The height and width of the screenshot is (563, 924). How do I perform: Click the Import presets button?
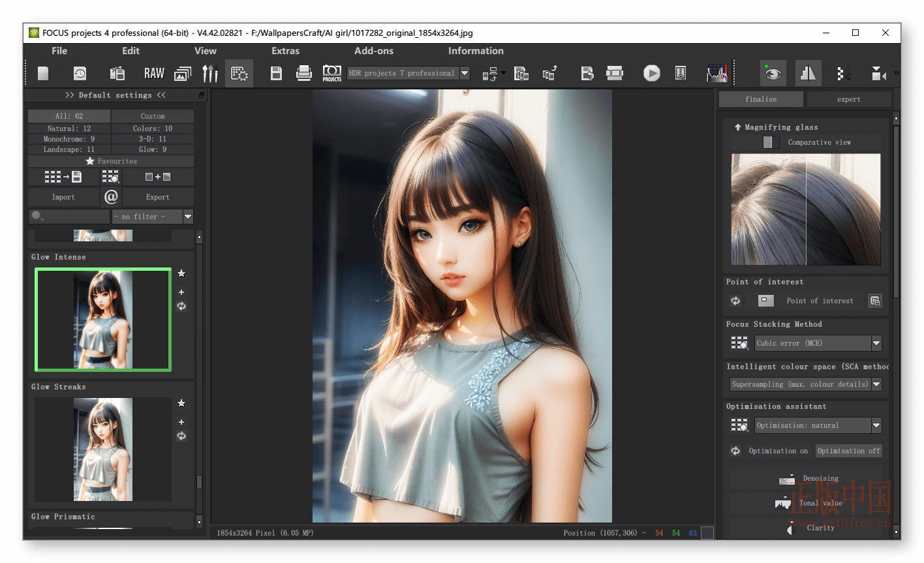[63, 197]
